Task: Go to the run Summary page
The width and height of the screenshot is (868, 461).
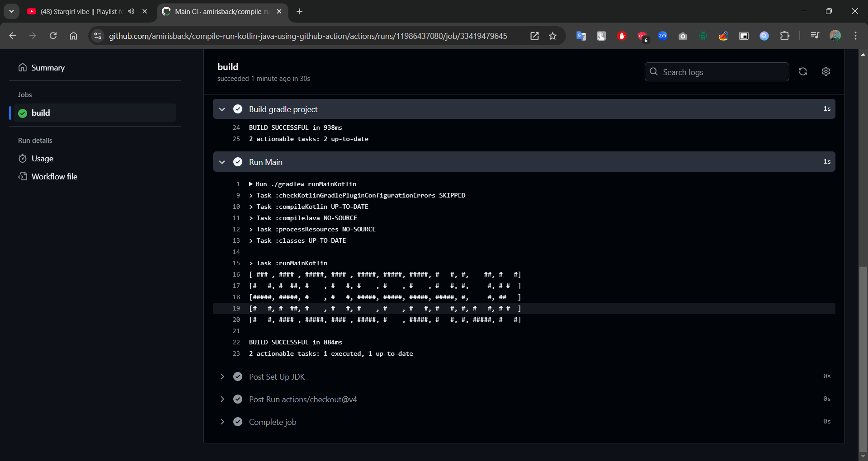Action: point(48,68)
